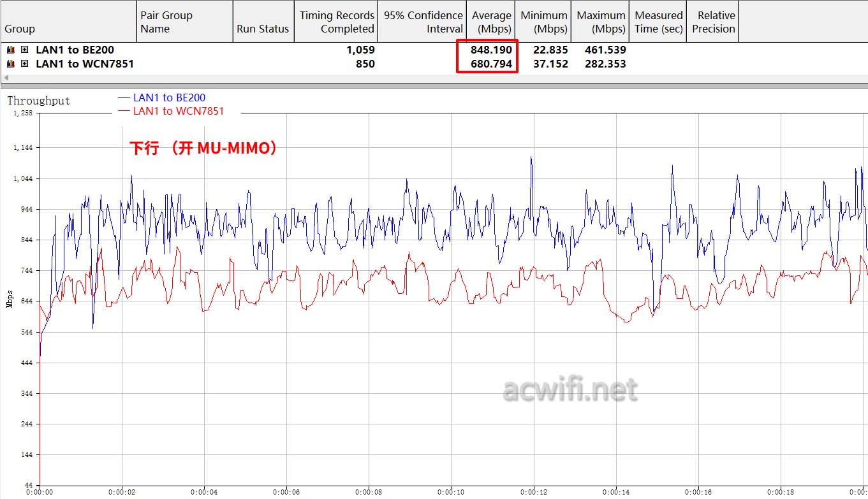Click the Mbps axis label
The height and width of the screenshot is (499, 868).
[x=10, y=299]
